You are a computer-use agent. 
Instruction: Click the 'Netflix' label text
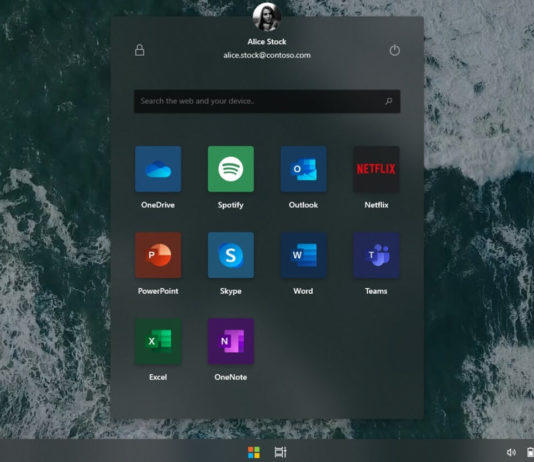tap(376, 205)
